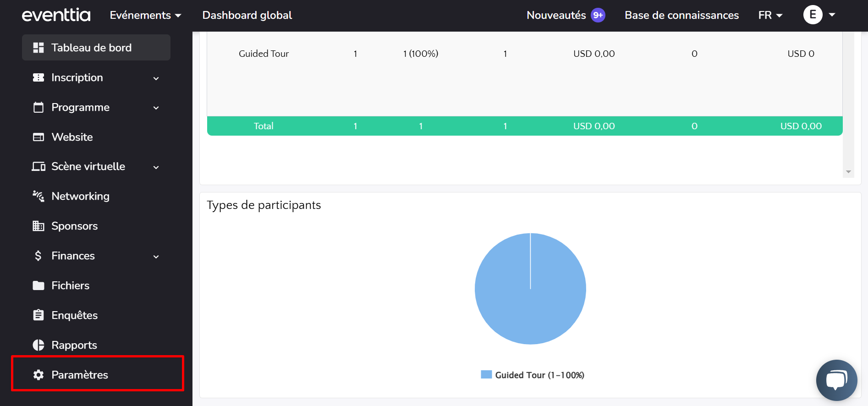Click the Enquêtes clipboard icon
Screen dimensions: 868x406
(38, 315)
